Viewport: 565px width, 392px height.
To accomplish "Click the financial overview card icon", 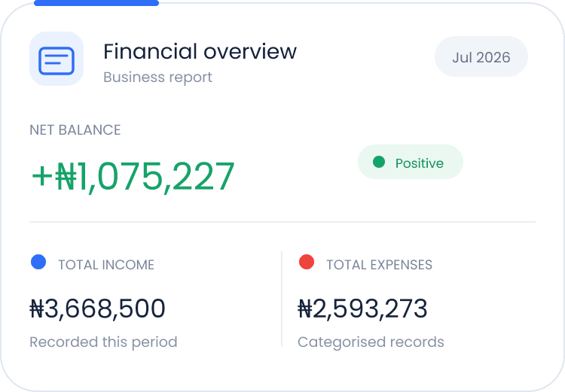I will click(56, 59).
